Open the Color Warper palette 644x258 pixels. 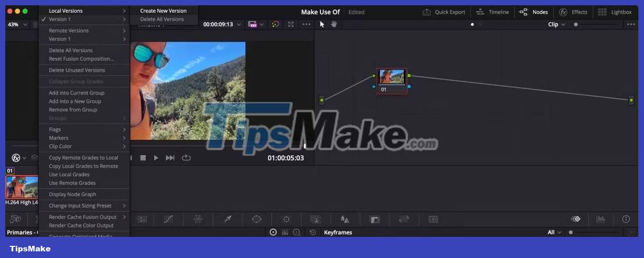click(x=198, y=219)
